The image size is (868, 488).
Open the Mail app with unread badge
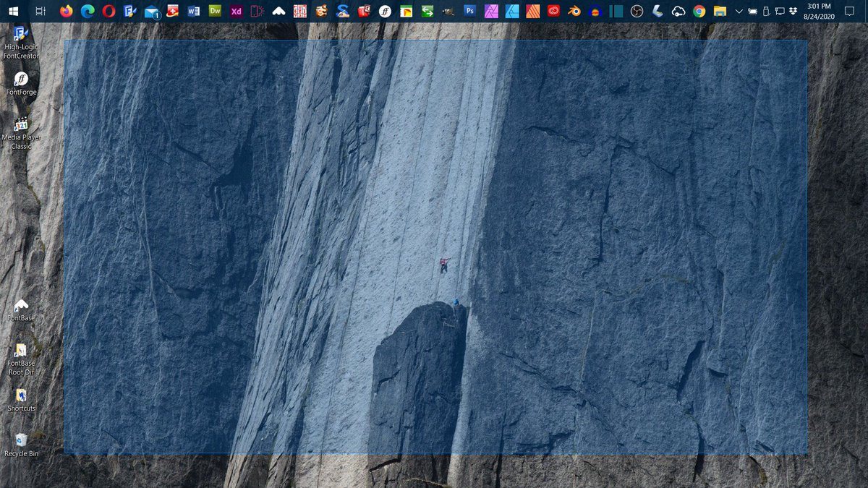tap(151, 11)
